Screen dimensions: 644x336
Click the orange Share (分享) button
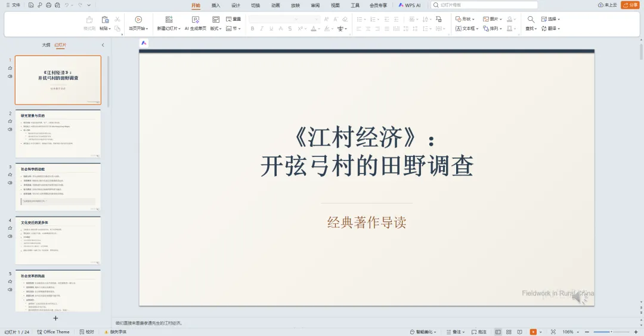coord(630,5)
